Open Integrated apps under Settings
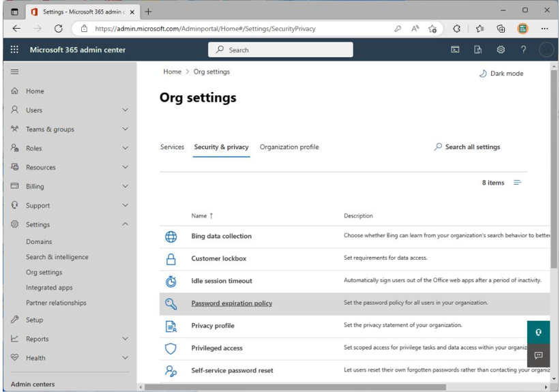 click(x=49, y=288)
